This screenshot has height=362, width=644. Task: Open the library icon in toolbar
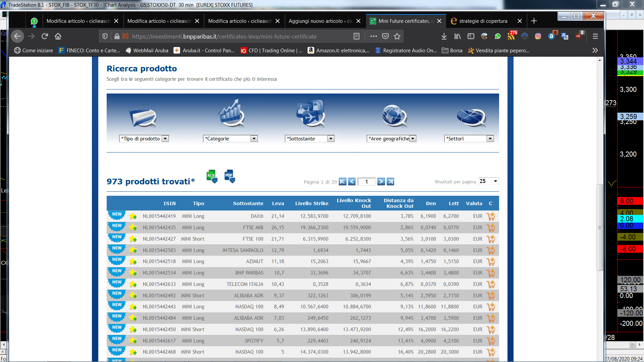[x=458, y=36]
